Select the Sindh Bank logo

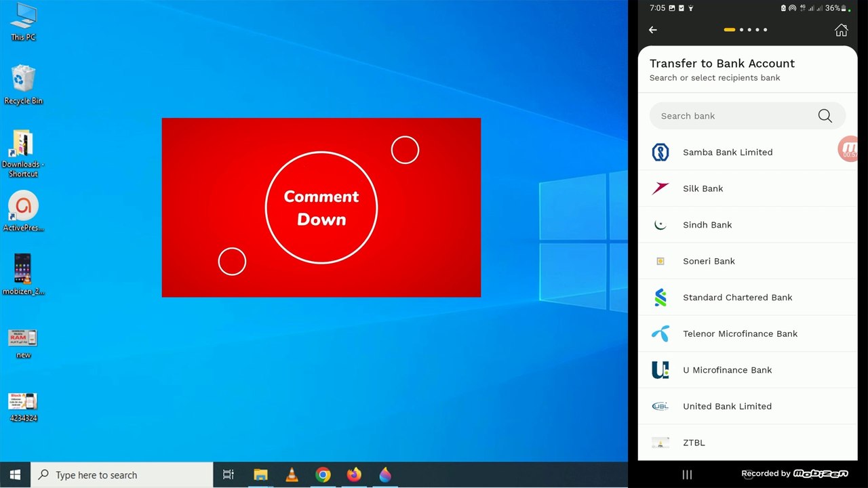pyautogui.click(x=660, y=225)
